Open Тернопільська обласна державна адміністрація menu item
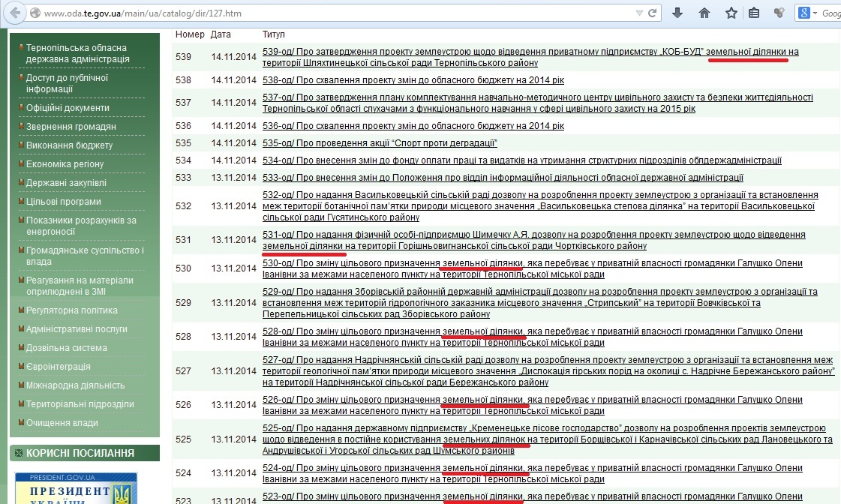 (78, 53)
